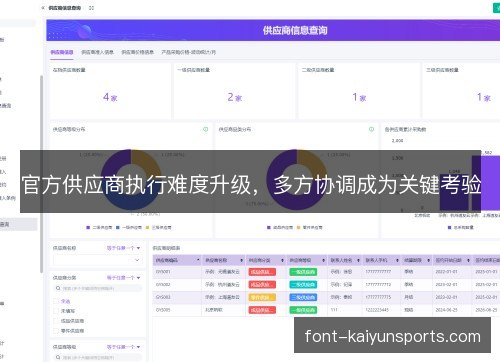Sort by the 签约开始日期 column arrow

coord(468,260)
